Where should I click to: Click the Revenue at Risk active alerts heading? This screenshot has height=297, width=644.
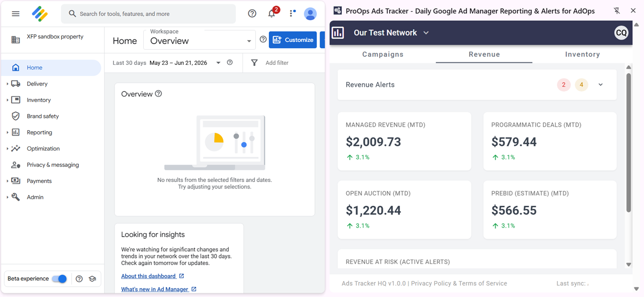coord(397,262)
